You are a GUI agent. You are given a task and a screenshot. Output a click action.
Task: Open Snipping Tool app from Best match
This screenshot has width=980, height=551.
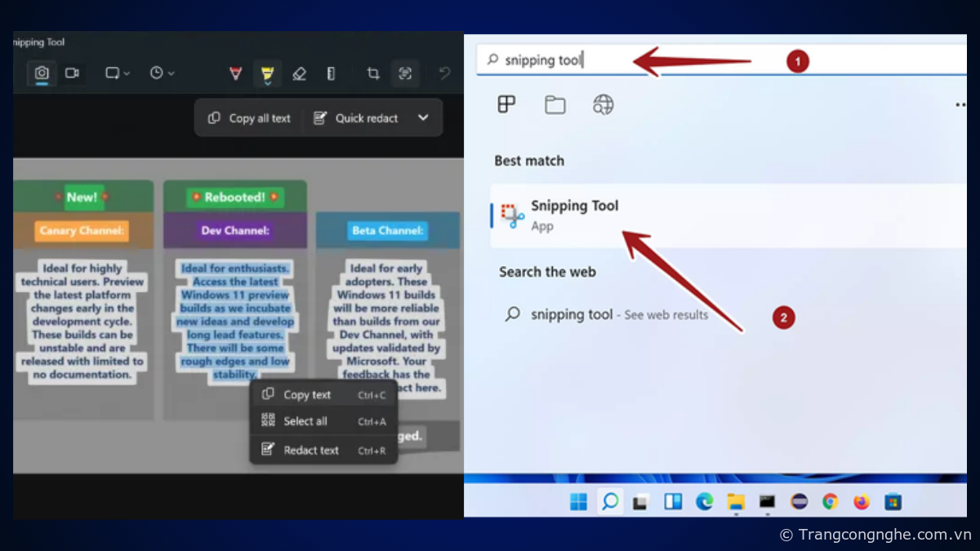[574, 216]
